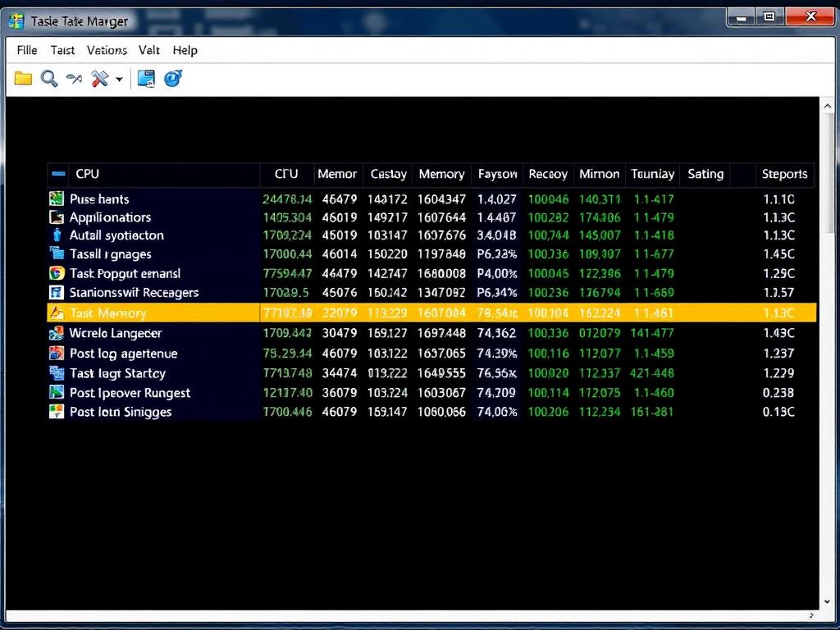This screenshot has height=630, width=840.
Task: Click the Tast lagt Startcy row icon
Action: click(x=57, y=373)
